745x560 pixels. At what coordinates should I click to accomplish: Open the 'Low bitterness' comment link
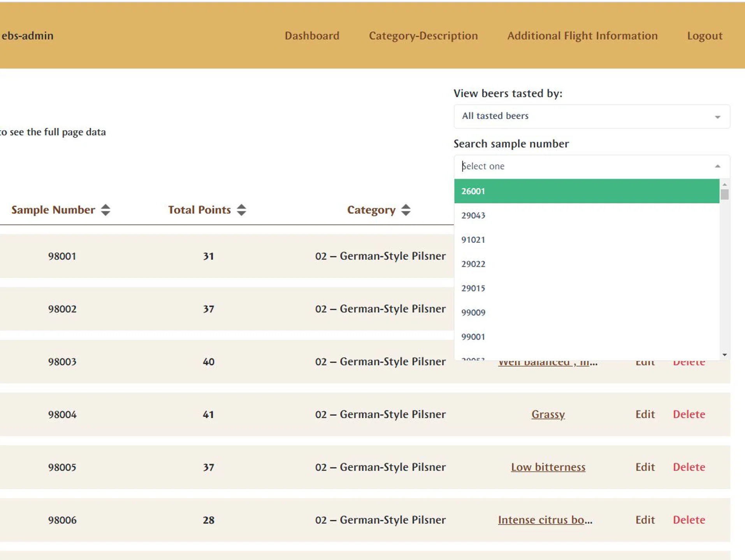[548, 467]
